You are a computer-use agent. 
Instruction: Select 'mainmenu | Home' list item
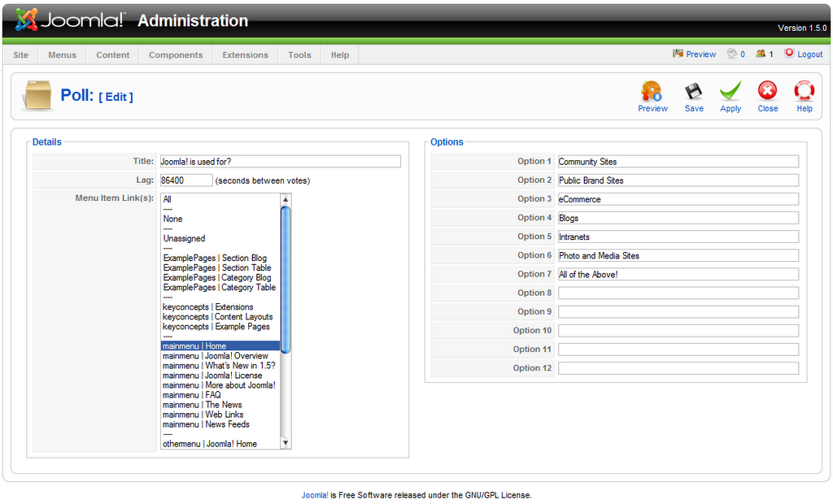point(220,346)
